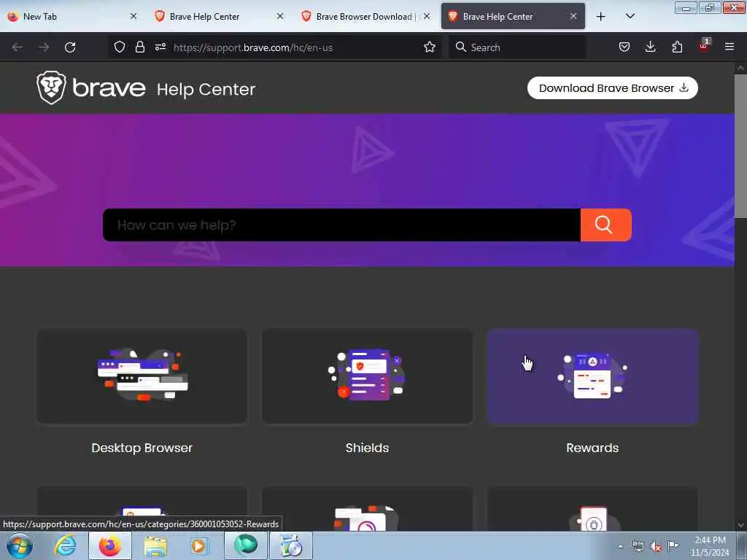Image resolution: width=747 pixels, height=560 pixels.
Task: Open the Firefox downloads panel
Action: coord(650,47)
